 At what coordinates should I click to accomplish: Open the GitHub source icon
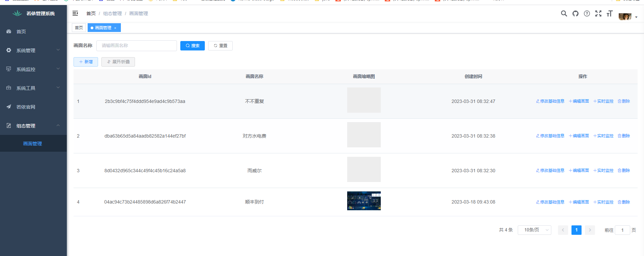coord(575,13)
